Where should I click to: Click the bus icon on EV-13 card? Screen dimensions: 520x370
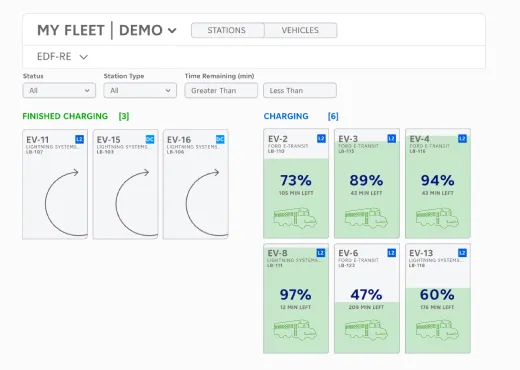pos(437,330)
